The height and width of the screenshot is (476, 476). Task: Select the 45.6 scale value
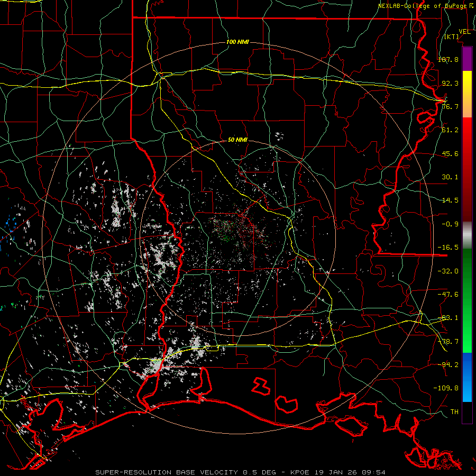click(x=450, y=153)
